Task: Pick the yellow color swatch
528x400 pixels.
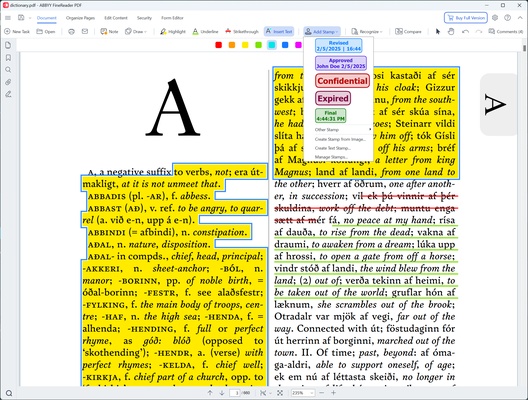Action: (245, 45)
